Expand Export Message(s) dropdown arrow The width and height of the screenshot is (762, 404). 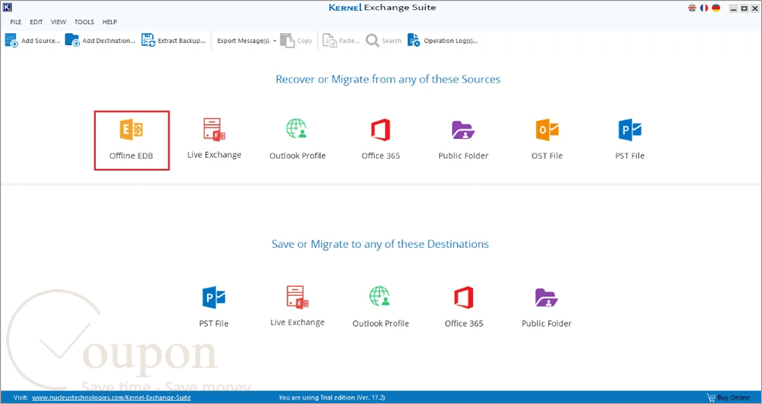(275, 41)
